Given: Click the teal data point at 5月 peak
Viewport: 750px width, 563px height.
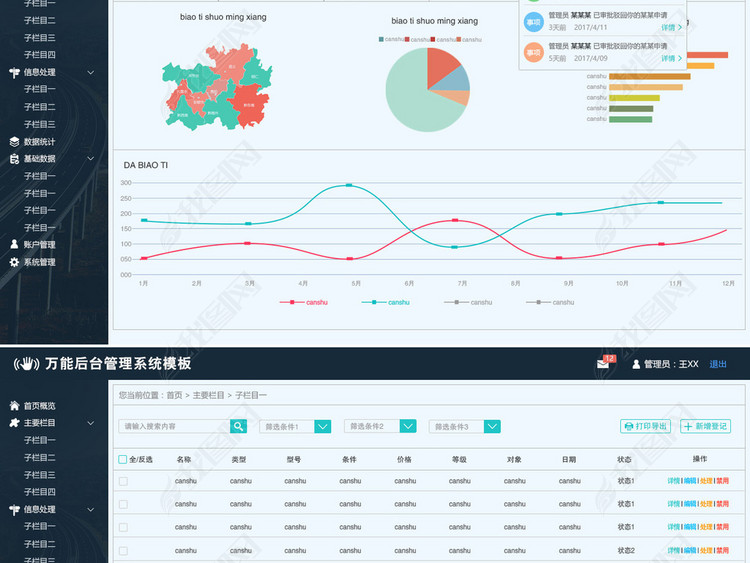Looking at the screenshot, I should coord(349,185).
